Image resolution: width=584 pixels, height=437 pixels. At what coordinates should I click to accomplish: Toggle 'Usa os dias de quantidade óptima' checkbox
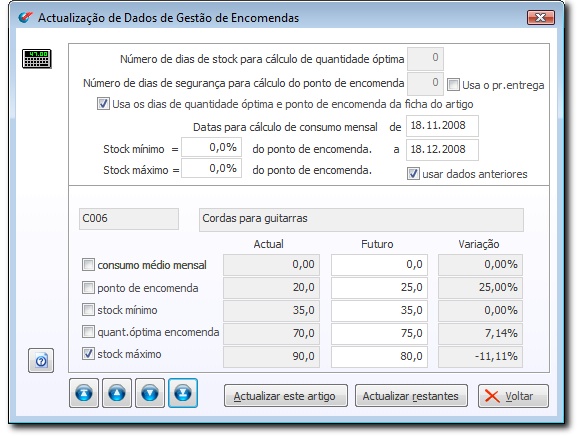[103, 103]
